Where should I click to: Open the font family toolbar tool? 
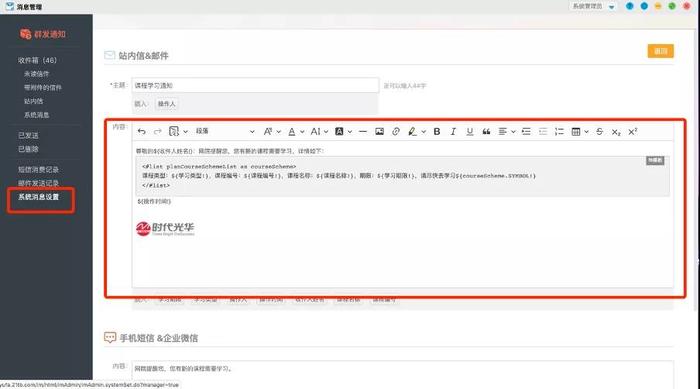click(267, 131)
